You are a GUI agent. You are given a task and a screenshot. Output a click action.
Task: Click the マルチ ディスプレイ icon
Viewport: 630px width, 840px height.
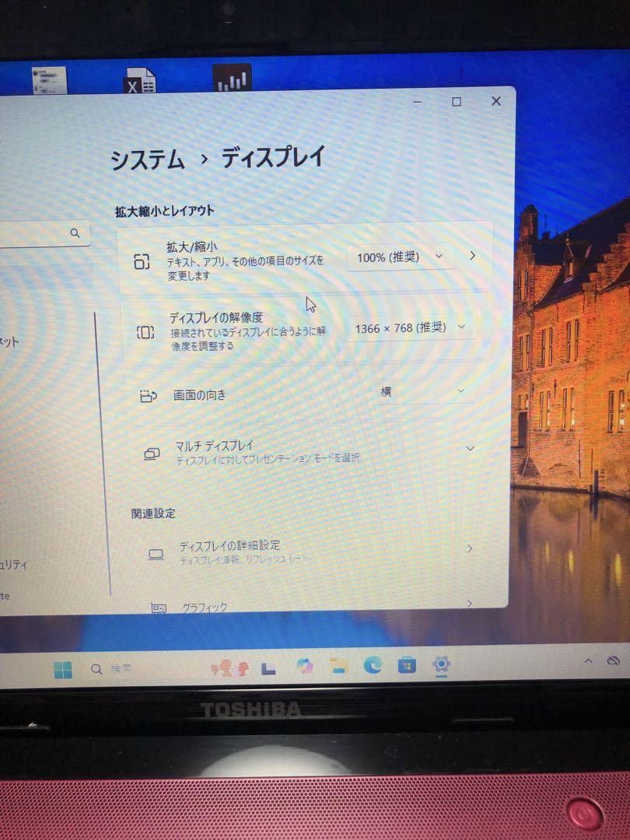pos(152,454)
